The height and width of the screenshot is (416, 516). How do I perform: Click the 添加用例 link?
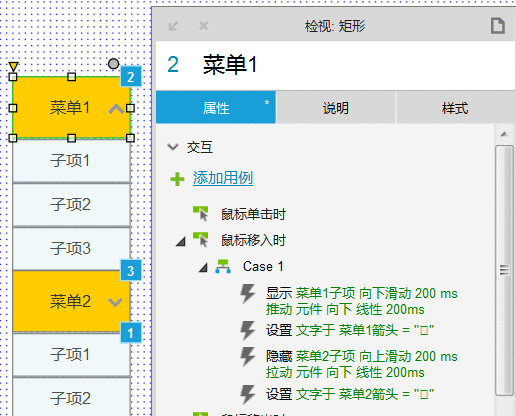[223, 178]
